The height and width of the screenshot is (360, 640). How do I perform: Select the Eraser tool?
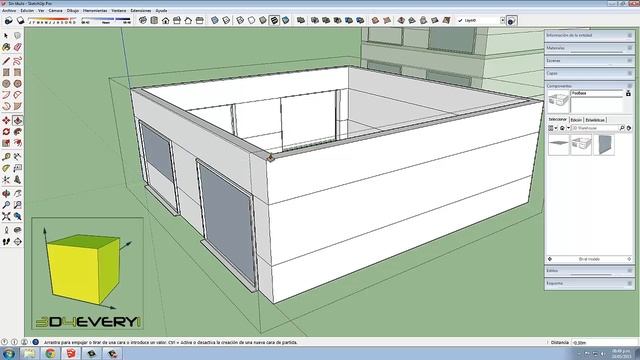coord(18,47)
